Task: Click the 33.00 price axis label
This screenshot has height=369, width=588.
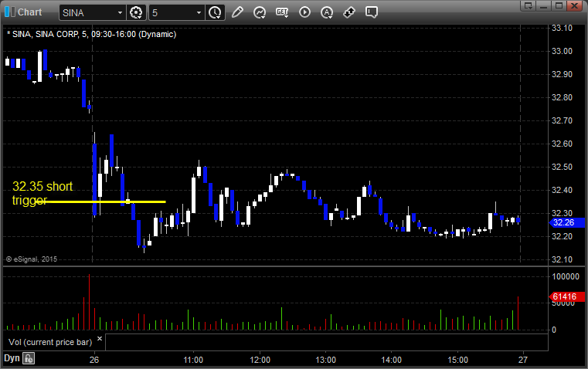Action: pyautogui.click(x=563, y=51)
